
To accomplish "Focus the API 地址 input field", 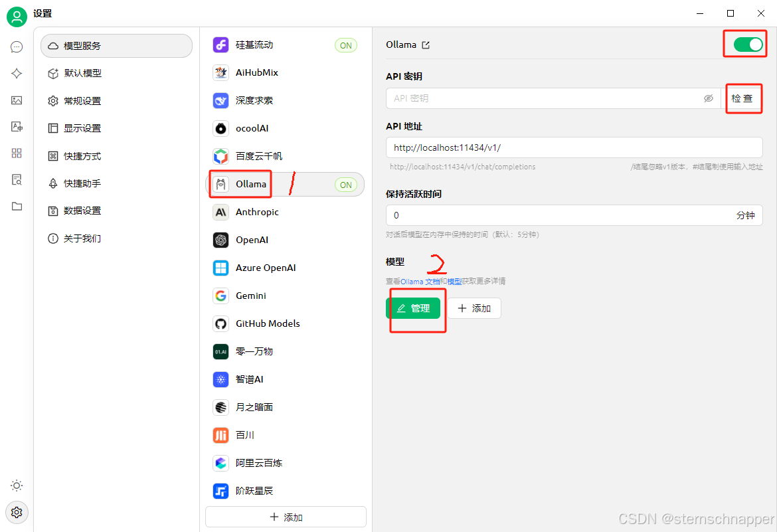I will click(x=574, y=147).
